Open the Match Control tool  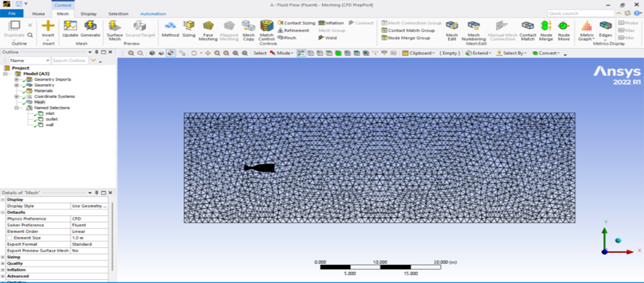click(x=267, y=30)
